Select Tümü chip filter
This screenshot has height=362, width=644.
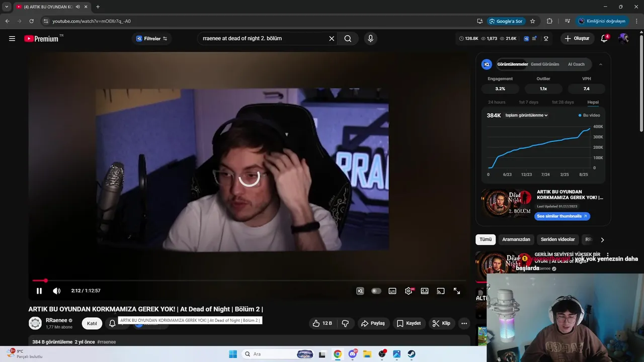486,240
